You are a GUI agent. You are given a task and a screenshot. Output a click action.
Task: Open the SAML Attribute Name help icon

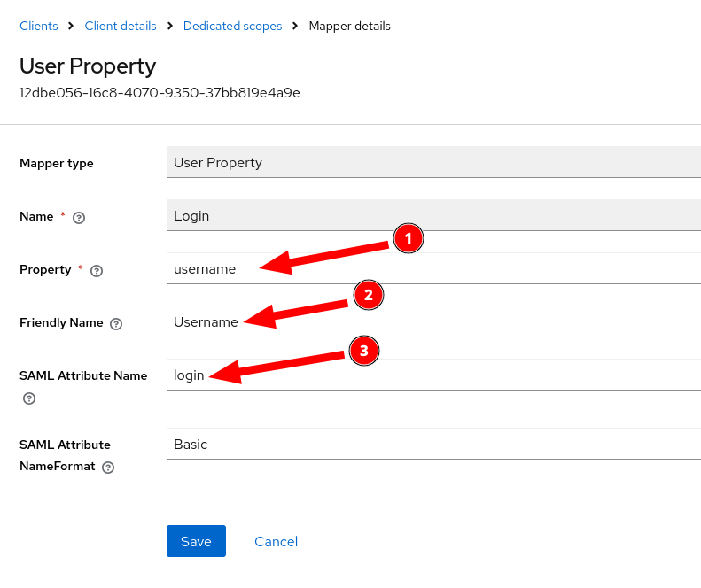coord(29,398)
